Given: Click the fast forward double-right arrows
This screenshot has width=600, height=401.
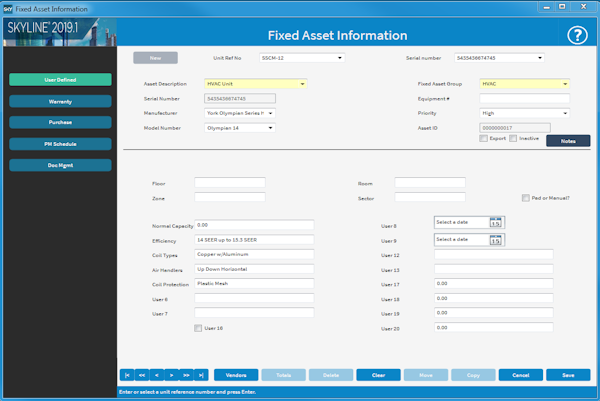Looking at the screenshot, I should (x=186, y=375).
